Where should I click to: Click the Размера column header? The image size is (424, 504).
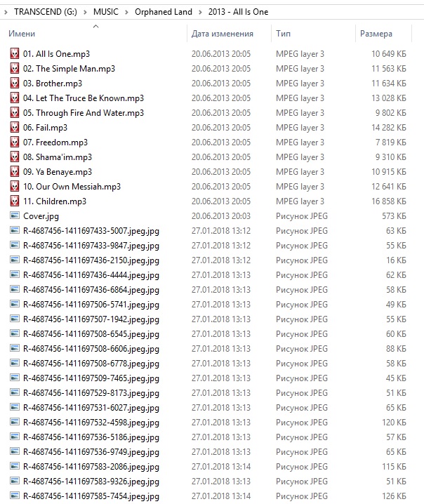376,34
